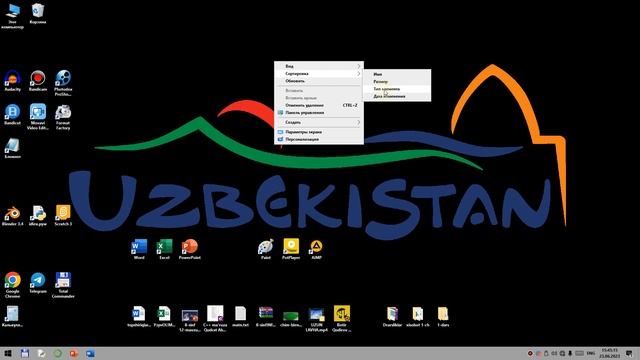The height and width of the screenshot is (360, 640).
Task: Open the Total Commander floppy taskbar icon
Action: (x=25, y=353)
